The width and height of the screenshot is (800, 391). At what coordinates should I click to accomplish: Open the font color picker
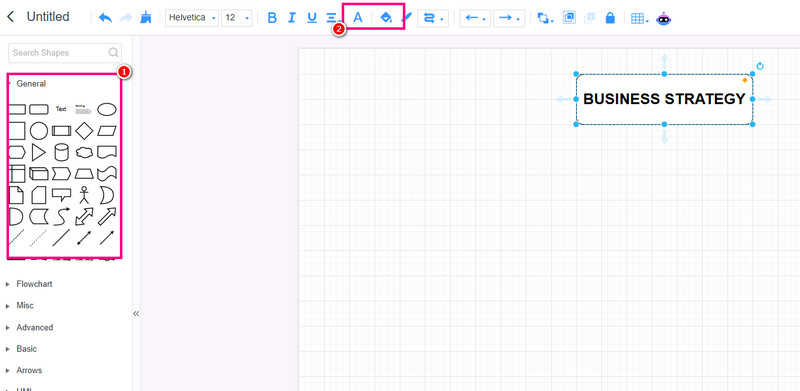[358, 18]
